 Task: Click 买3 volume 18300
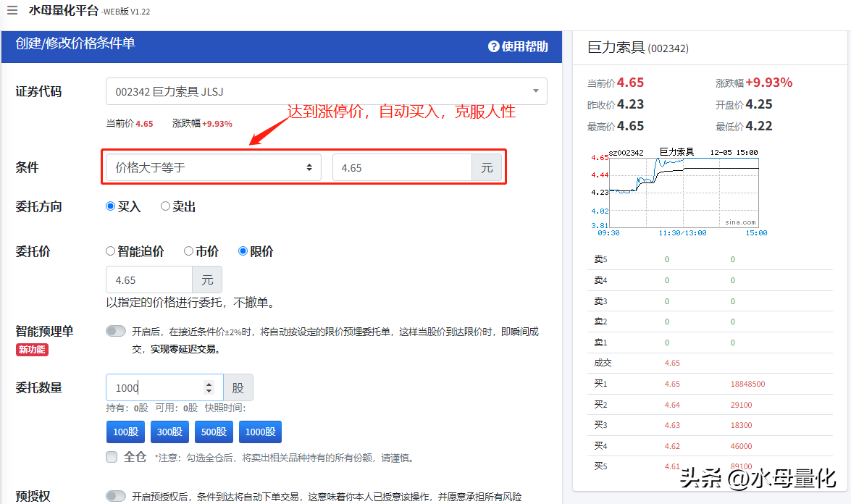coord(741,425)
